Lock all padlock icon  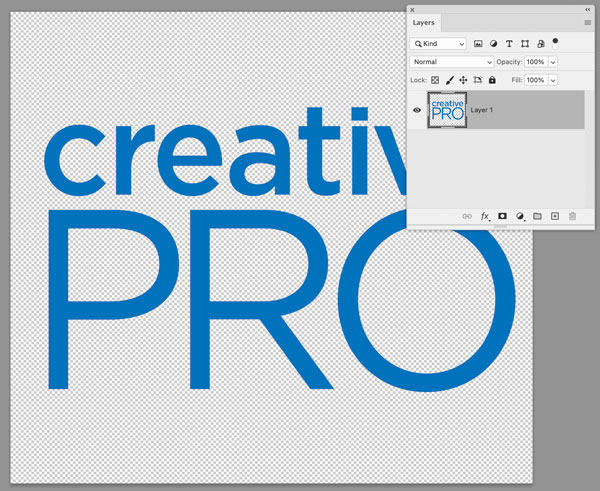pos(492,80)
